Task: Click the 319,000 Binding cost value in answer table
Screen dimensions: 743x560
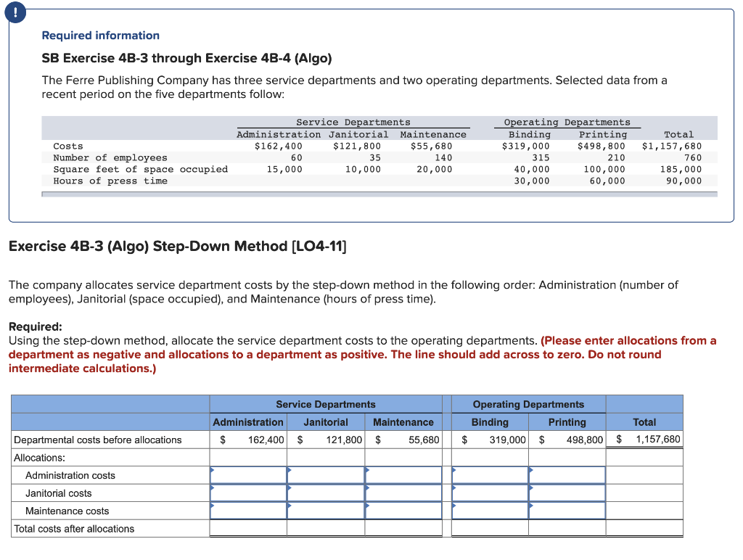Action: 507,440
